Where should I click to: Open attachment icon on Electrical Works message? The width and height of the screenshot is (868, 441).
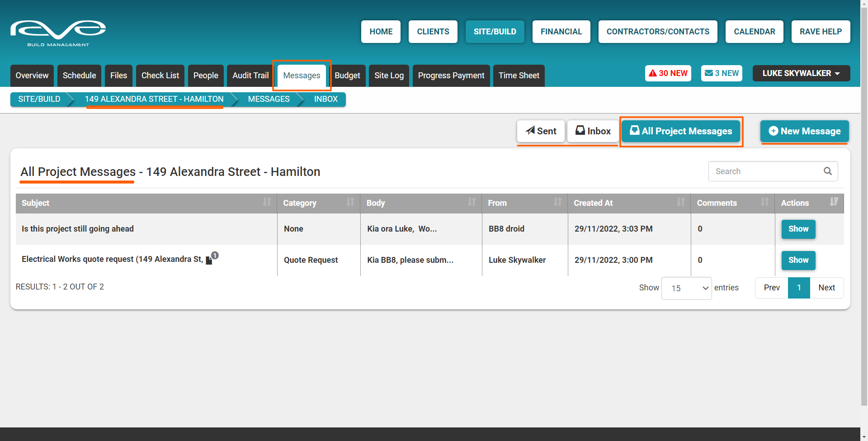pos(209,261)
